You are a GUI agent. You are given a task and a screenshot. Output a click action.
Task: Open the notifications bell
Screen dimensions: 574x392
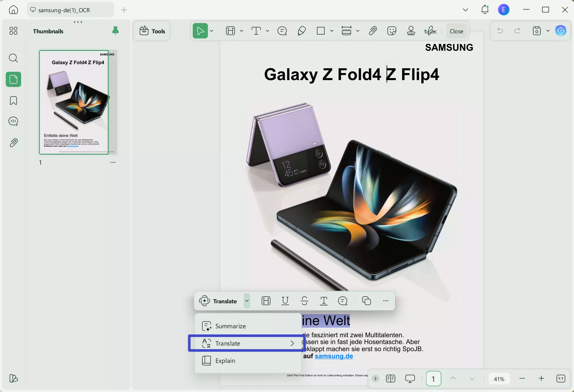click(485, 10)
